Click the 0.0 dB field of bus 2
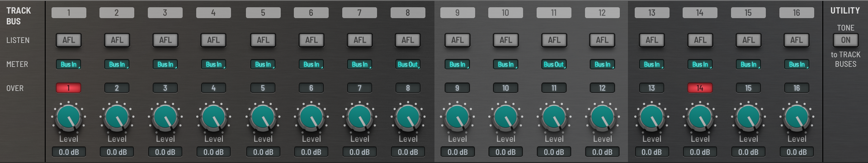 [x=117, y=152]
